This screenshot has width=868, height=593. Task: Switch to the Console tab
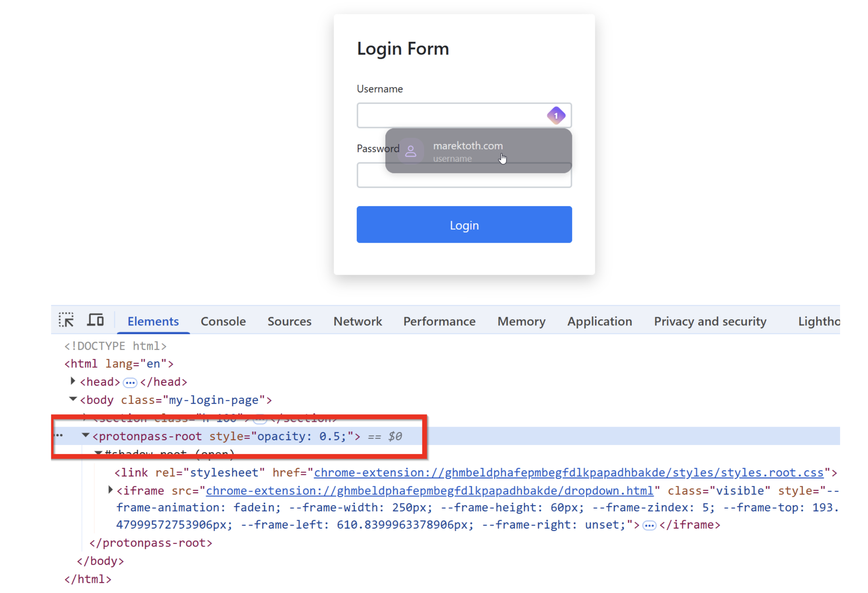click(x=223, y=321)
